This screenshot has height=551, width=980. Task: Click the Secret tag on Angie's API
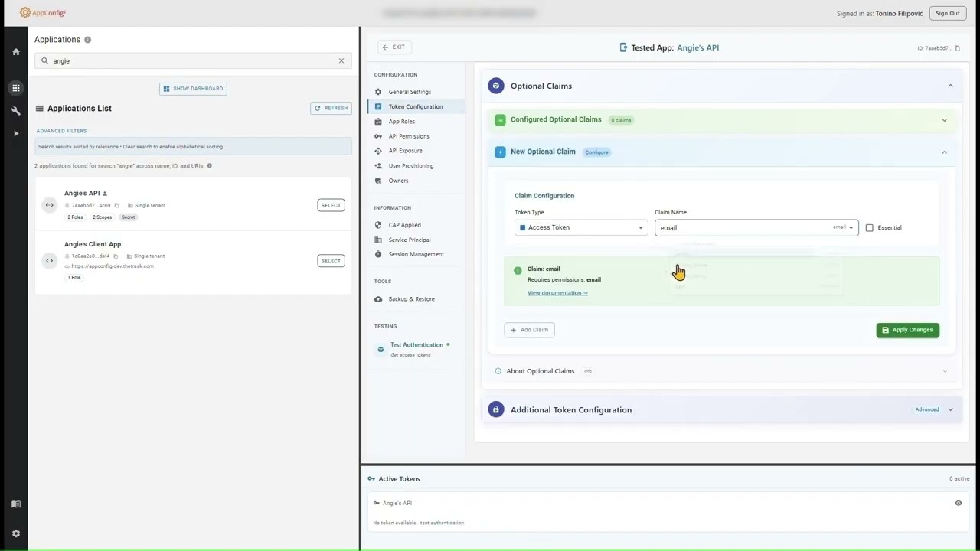tap(128, 217)
